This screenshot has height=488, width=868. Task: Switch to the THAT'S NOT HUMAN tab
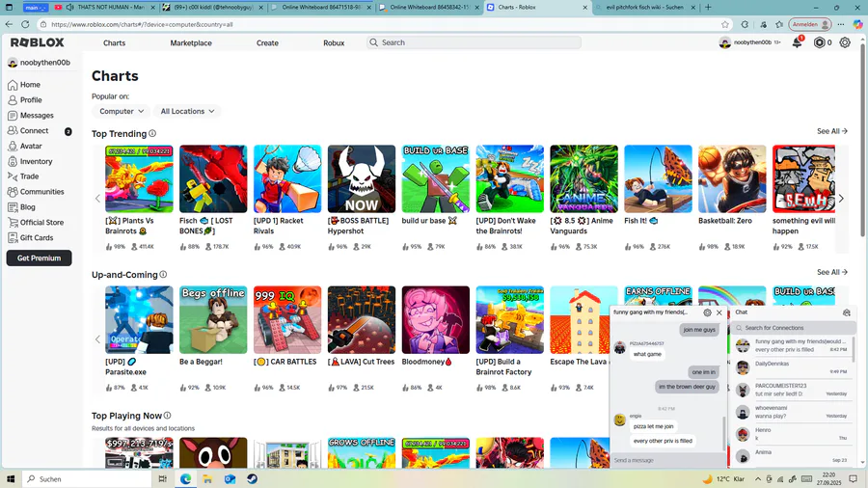(x=105, y=7)
